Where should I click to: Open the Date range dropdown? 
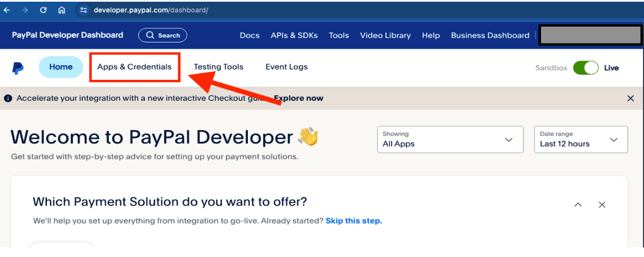click(581, 140)
